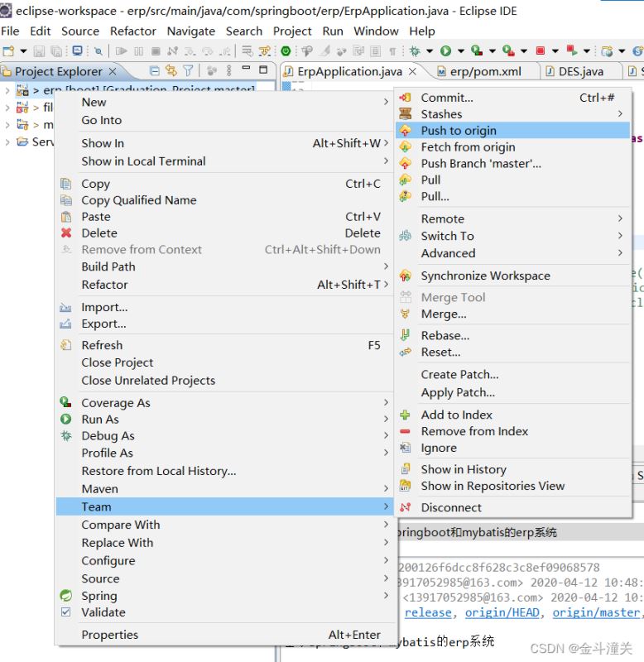Image resolution: width=644 pixels, height=662 pixels.
Task: Toggle Link with Editor in Project Explorer
Action: tap(171, 70)
